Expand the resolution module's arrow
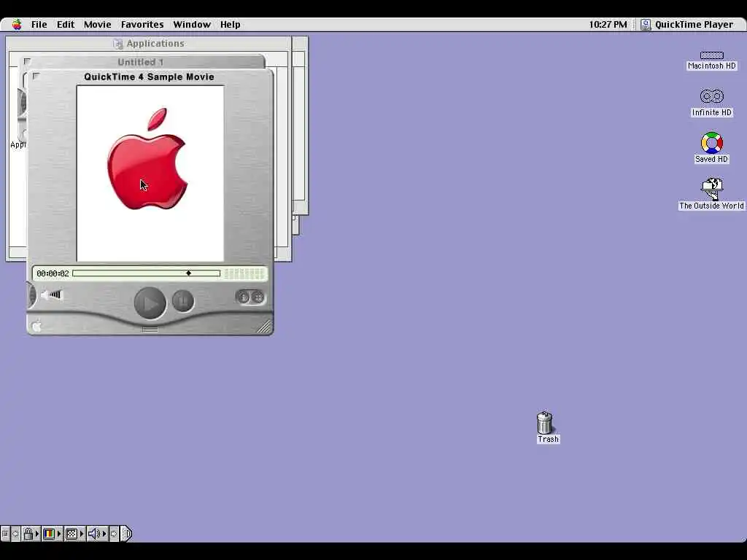 click(82, 534)
